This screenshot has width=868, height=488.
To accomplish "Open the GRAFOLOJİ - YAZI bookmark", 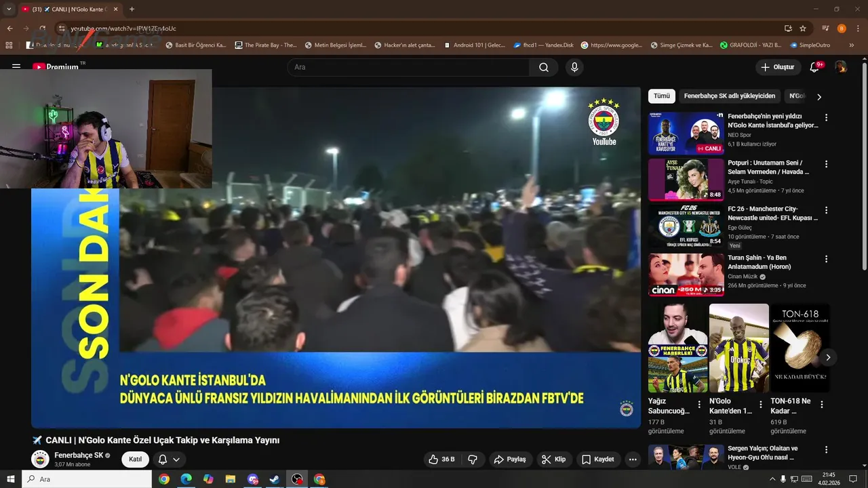I will pyautogui.click(x=751, y=45).
